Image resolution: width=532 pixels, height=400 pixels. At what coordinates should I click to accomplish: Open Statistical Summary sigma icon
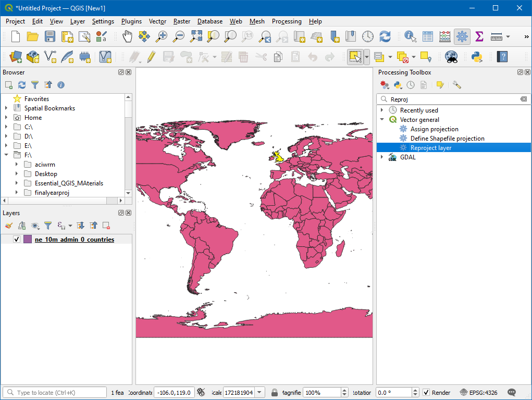click(x=479, y=36)
